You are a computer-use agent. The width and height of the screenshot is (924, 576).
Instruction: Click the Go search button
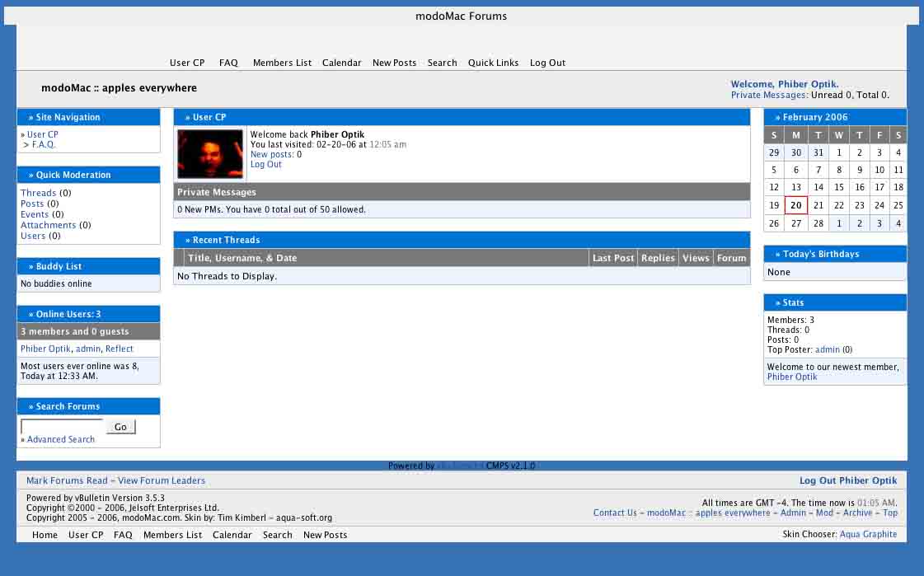tap(121, 426)
